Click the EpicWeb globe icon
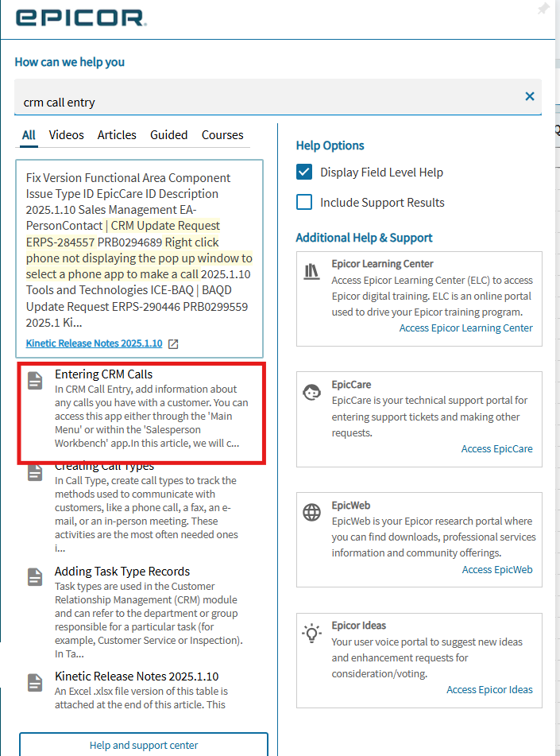This screenshot has width=560, height=756. pyautogui.click(x=311, y=512)
